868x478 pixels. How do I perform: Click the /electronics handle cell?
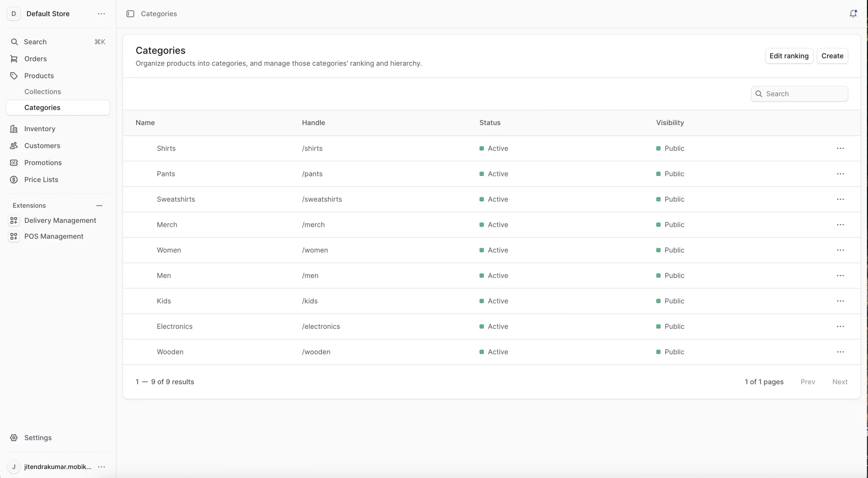pos(321,326)
